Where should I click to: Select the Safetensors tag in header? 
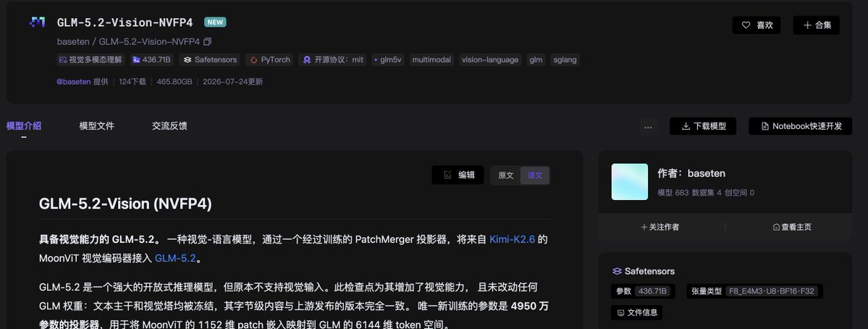click(x=211, y=60)
